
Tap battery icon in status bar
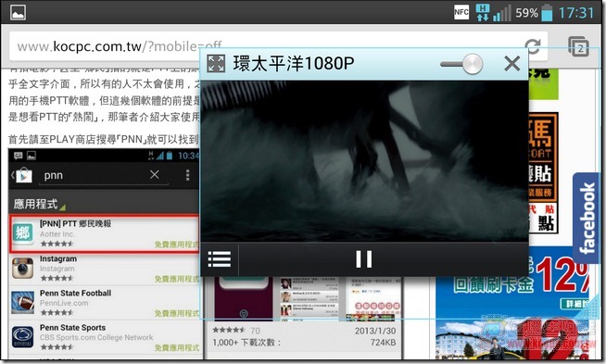(x=547, y=12)
